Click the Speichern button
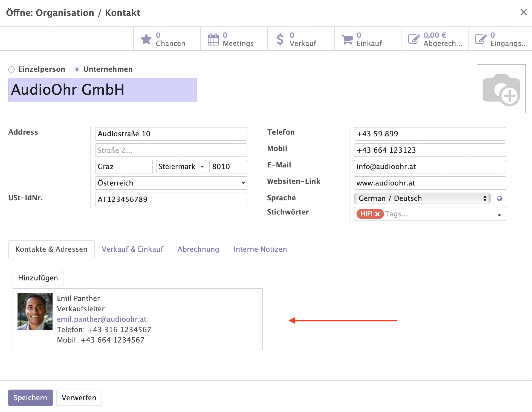532x412 pixels. 30,398
